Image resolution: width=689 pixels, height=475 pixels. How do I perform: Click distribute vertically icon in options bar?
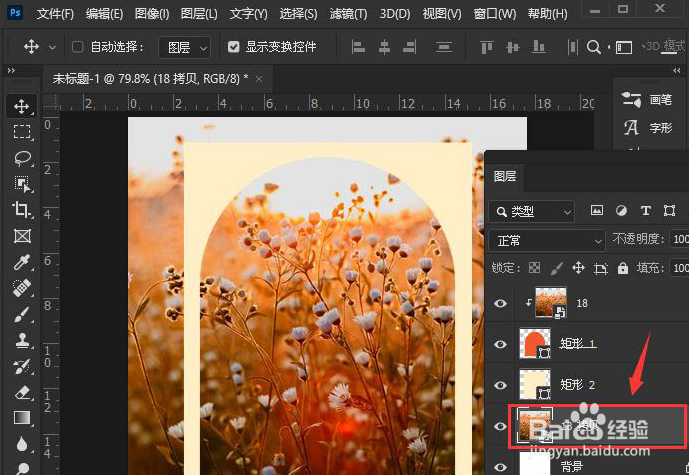(x=444, y=47)
